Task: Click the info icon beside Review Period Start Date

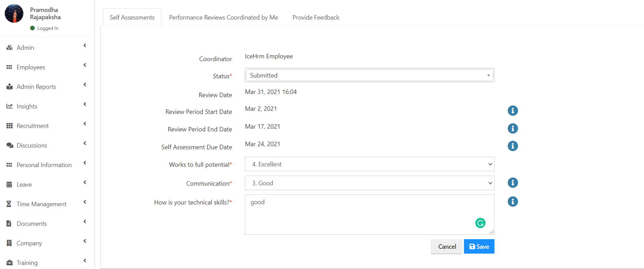Action: [x=513, y=110]
